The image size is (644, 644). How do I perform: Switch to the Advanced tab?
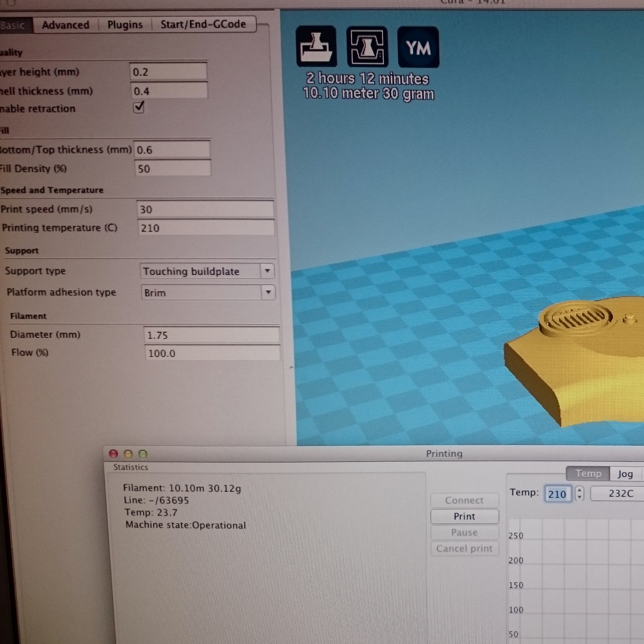pos(66,25)
